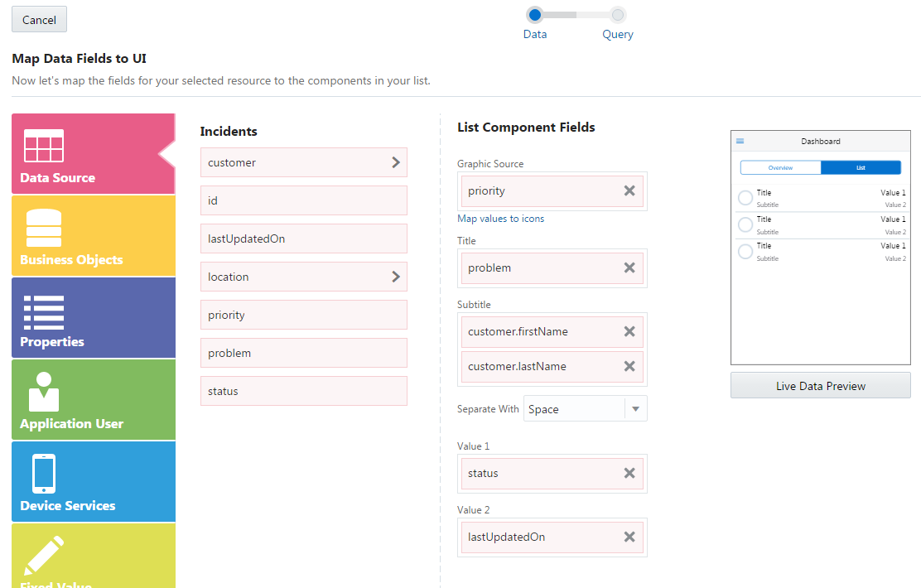Click the Cancel button
Viewport: 921px width, 588px height.
tap(39, 20)
